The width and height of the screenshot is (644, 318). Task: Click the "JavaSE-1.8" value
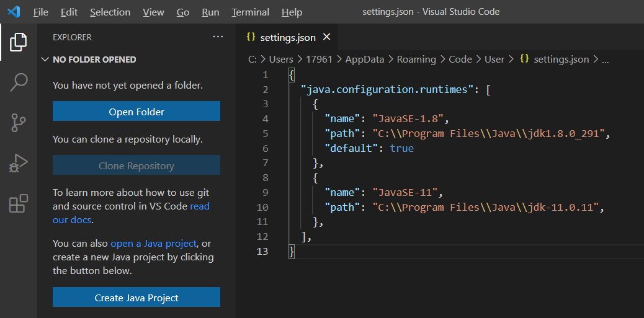point(409,119)
